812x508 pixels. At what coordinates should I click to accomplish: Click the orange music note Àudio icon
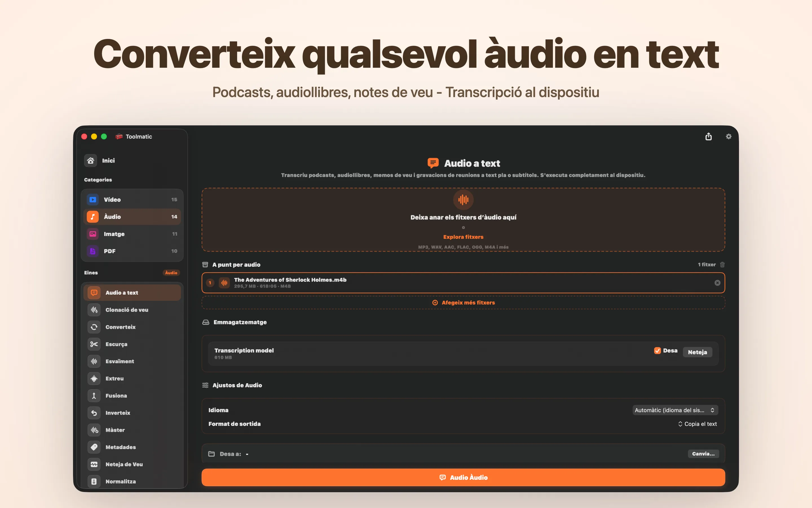point(93,217)
